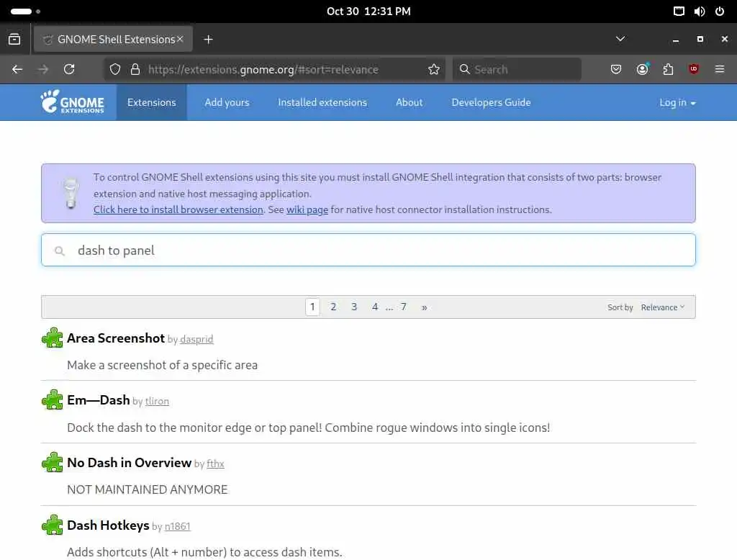This screenshot has height=560, width=737.
Task: Close the GNOME Shell Extensions tab
Action: 180,40
